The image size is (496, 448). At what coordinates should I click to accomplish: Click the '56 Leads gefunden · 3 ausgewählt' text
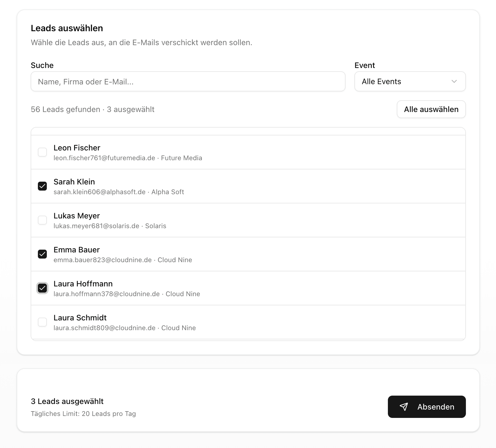pyautogui.click(x=93, y=109)
